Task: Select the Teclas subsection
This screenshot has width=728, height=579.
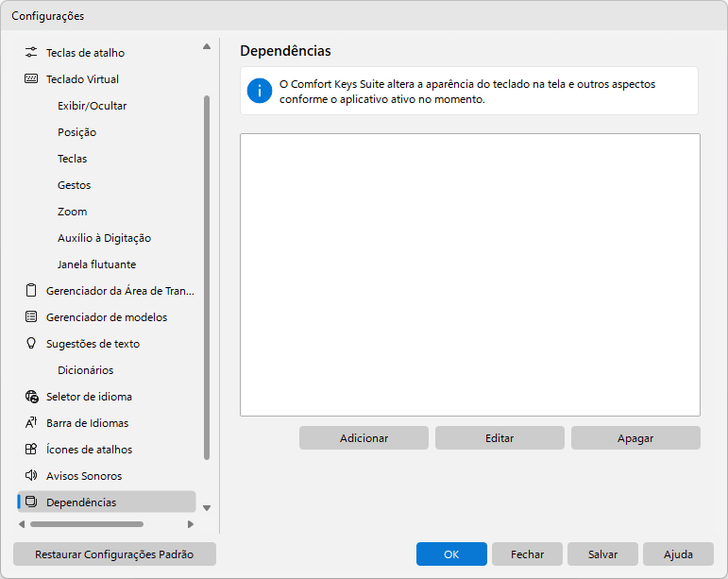Action: tap(72, 159)
